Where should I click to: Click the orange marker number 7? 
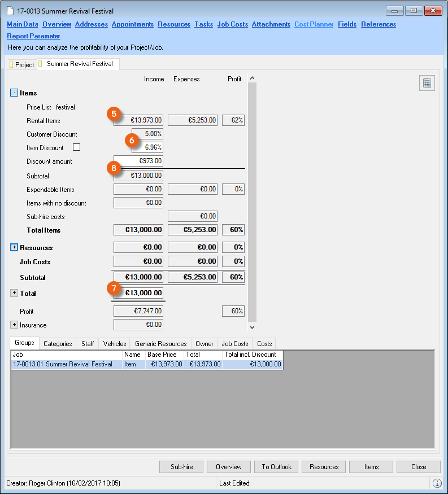(x=115, y=288)
